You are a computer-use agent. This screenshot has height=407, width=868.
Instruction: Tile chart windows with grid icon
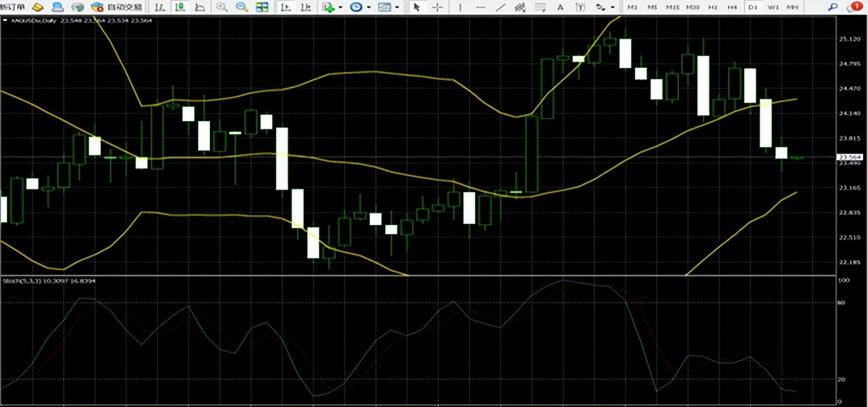(x=261, y=7)
